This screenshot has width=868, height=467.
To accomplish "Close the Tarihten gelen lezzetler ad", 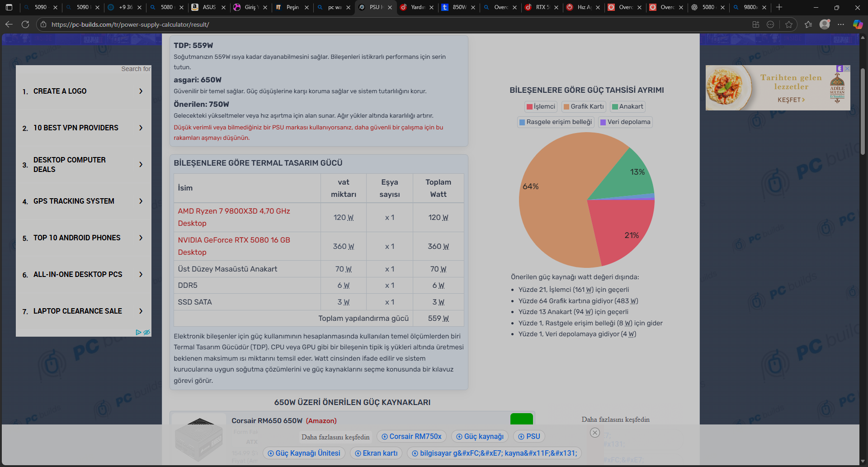I will [847, 68].
